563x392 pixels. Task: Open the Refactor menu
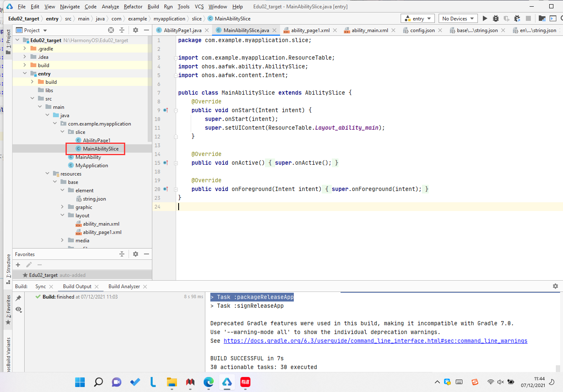click(x=133, y=6)
